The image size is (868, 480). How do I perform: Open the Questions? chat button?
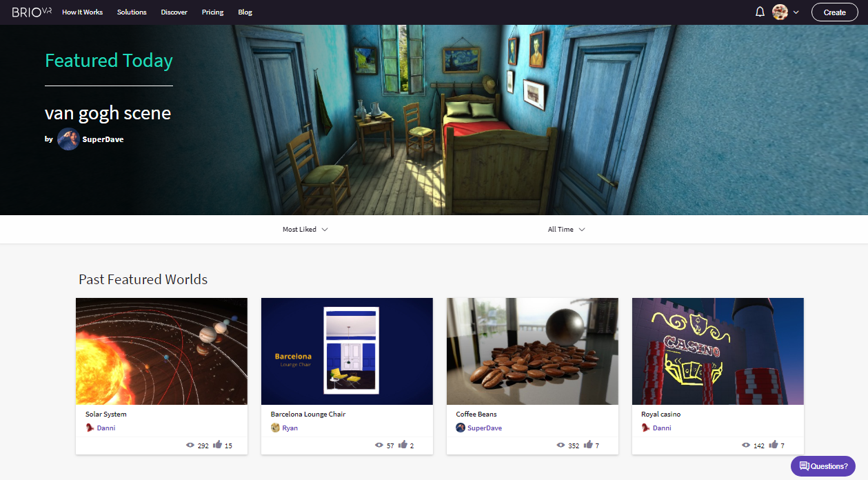pos(823,466)
